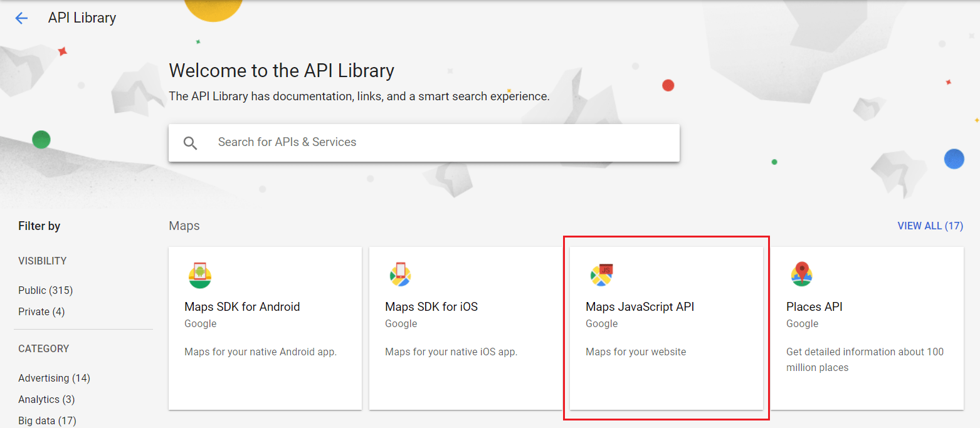Click the back arrow beside API Library
The image size is (980, 428).
pos(22,18)
